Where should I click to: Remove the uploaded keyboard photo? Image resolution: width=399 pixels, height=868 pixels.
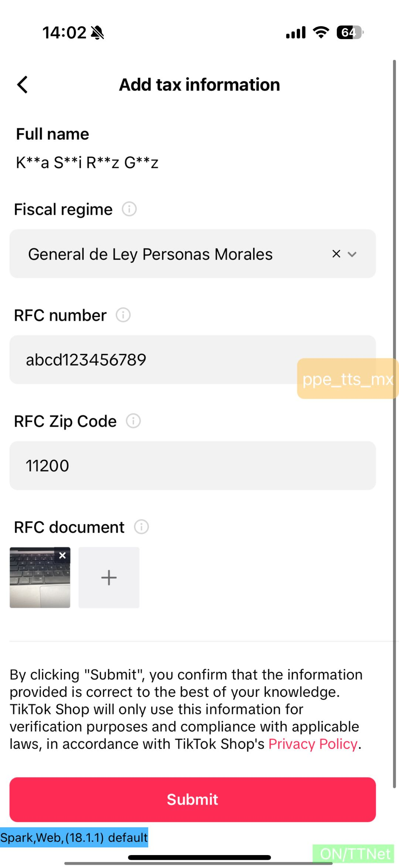(x=62, y=555)
